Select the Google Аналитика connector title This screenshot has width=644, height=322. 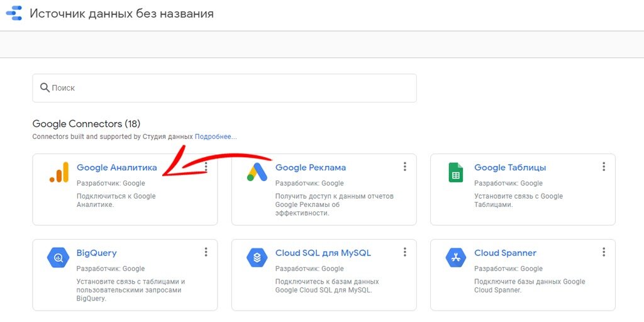click(116, 167)
